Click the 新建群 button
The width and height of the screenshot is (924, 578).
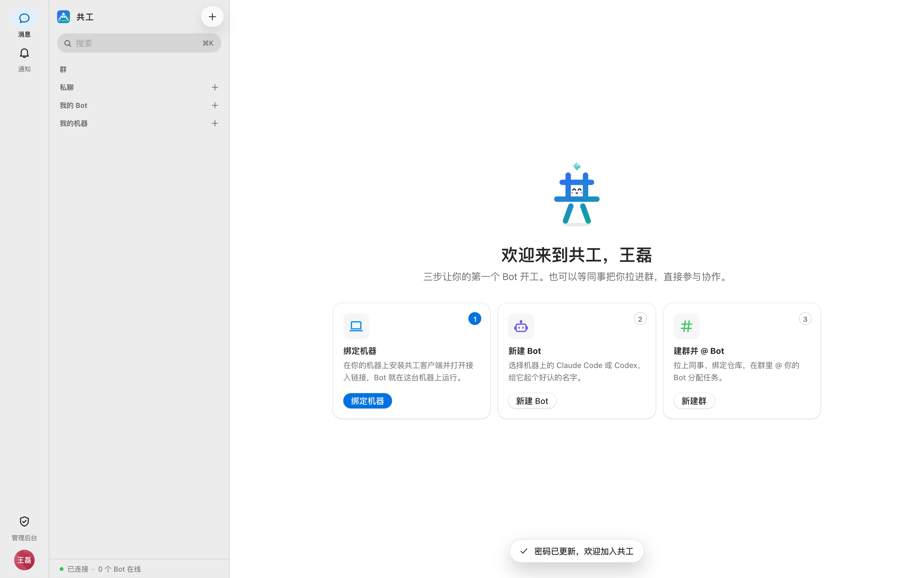pyautogui.click(x=694, y=401)
